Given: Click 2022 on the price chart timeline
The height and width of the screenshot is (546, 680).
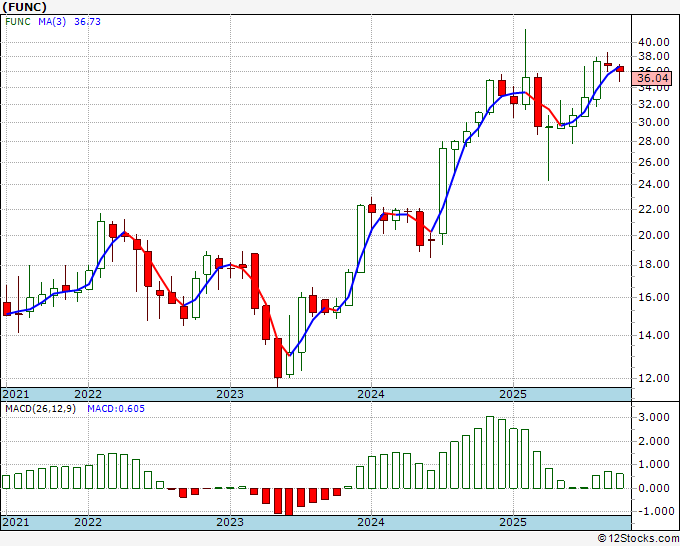Looking at the screenshot, I should click(88, 394).
